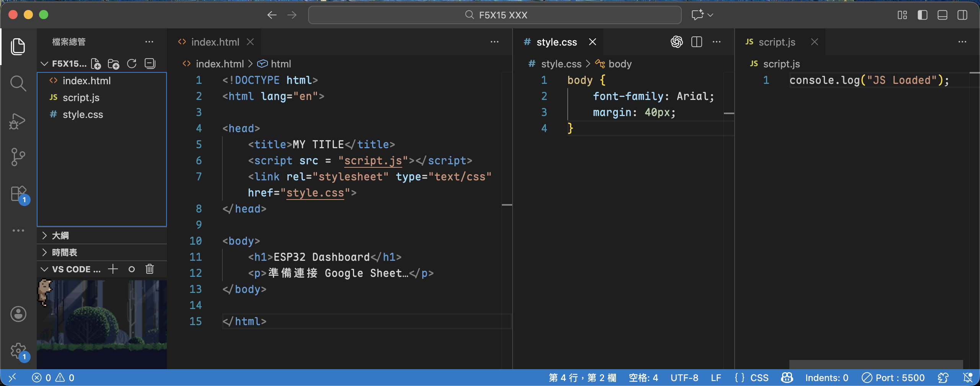Image resolution: width=980 pixels, height=386 pixels.
Task: Click the New File icon in explorer
Action: [x=96, y=64]
